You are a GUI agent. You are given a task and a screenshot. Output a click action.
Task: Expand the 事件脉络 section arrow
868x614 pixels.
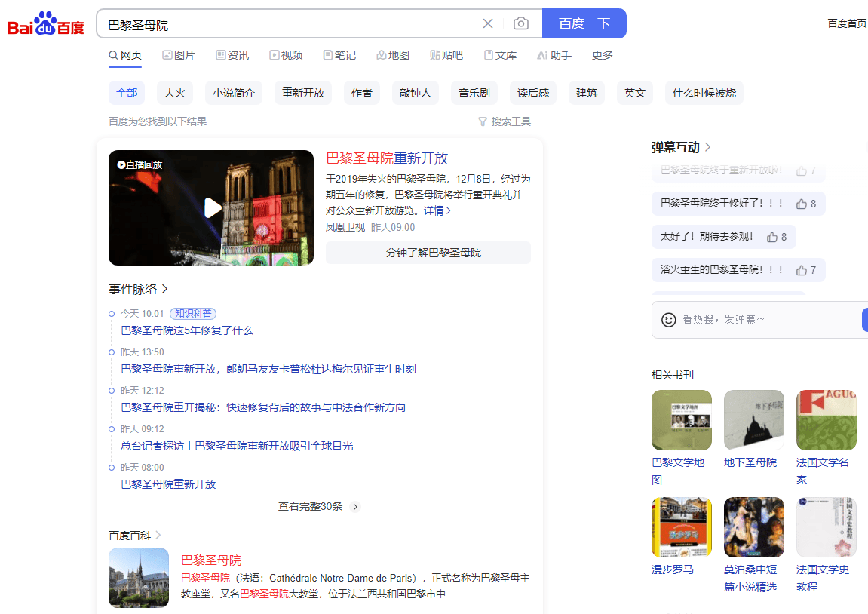point(164,289)
